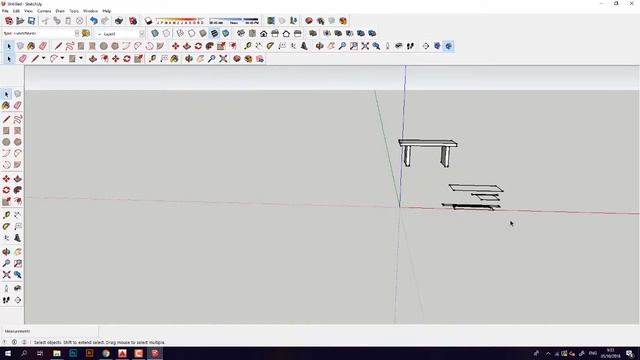Toggle the Show/Hide Shadows button
This screenshot has height=360, width=640.
click(x=149, y=21)
